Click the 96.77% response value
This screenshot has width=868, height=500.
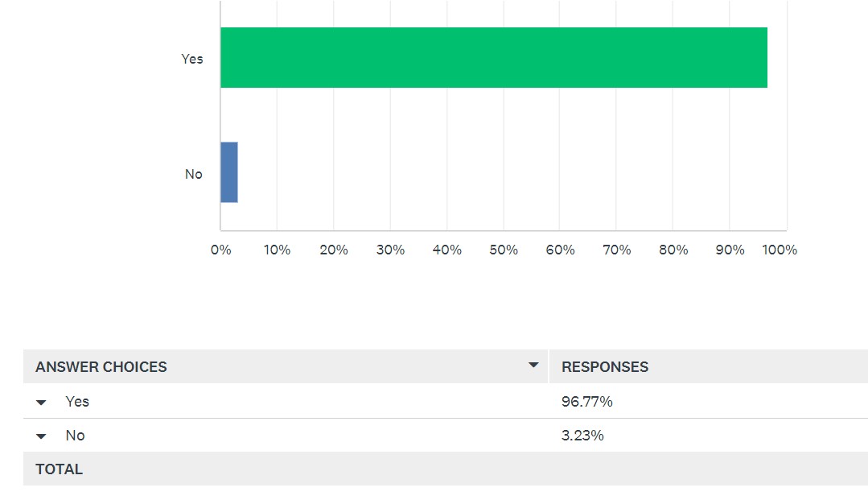coord(586,401)
